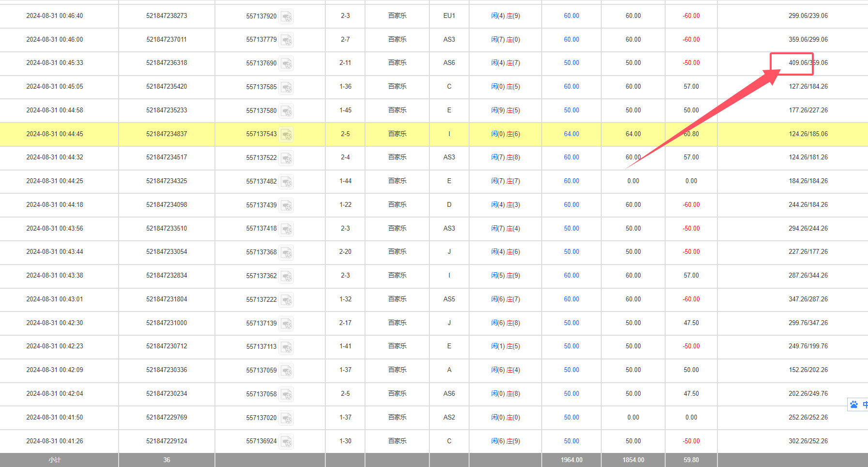
Task: Select order number 521847234837 in highlighted row
Action: tap(167, 134)
